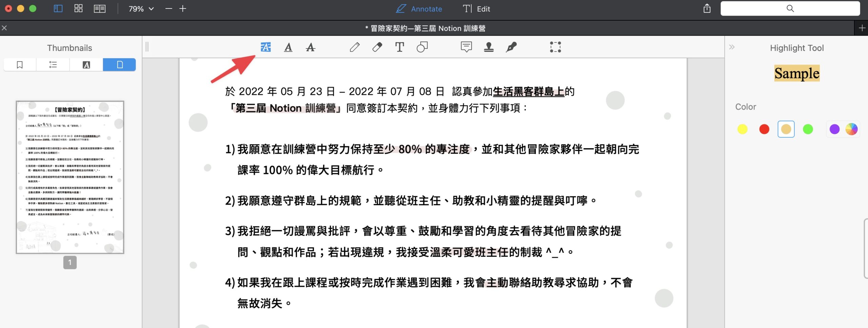Image resolution: width=868 pixels, height=328 pixels.
Task: Open the Share menu
Action: click(707, 8)
